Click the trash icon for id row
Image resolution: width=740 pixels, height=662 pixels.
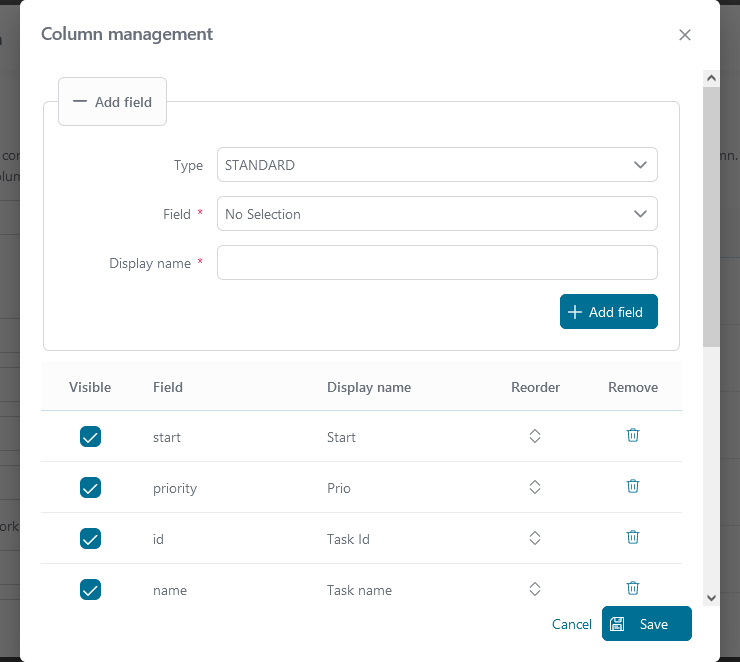632,538
